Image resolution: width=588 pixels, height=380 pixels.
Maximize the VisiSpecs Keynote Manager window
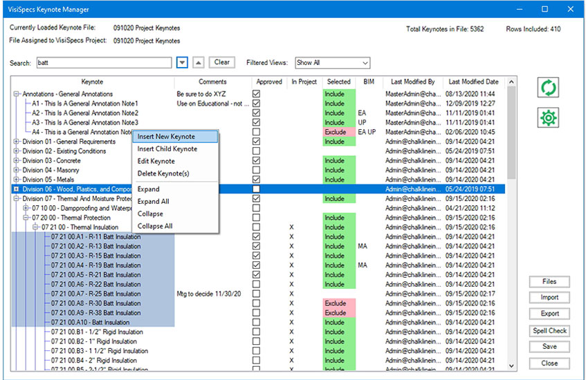545,9
